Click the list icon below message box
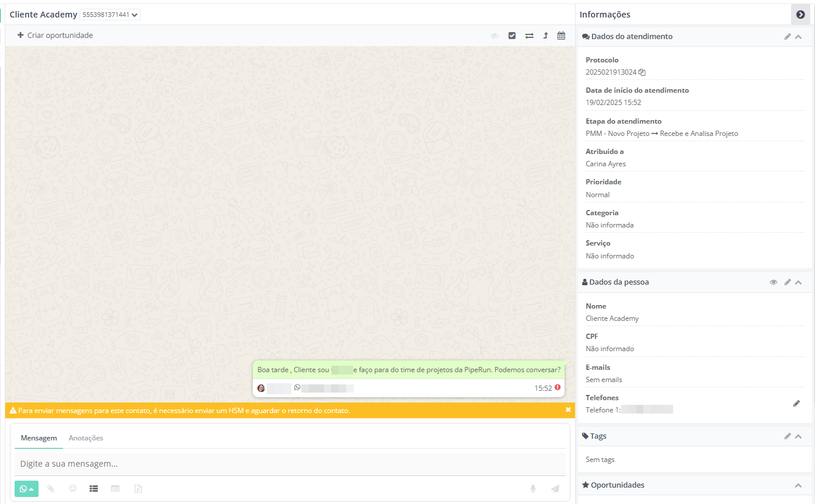Image resolution: width=815 pixels, height=504 pixels. [93, 489]
